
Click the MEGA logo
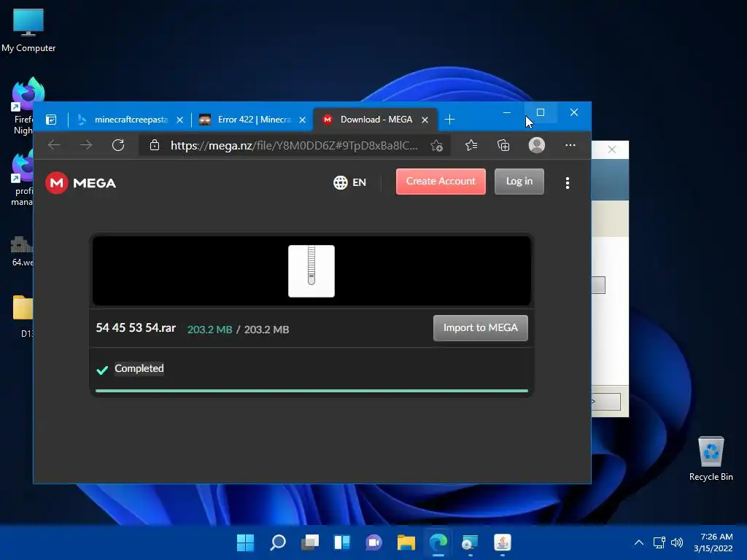[80, 183]
